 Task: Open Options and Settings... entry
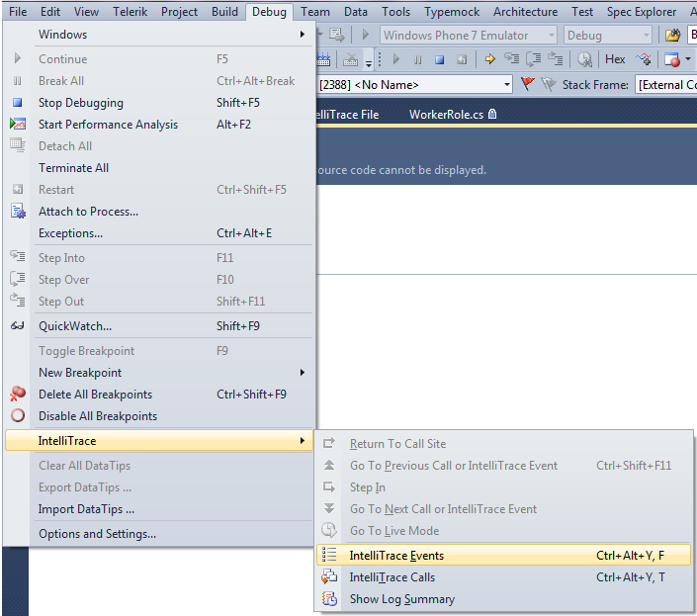pyautogui.click(x=159, y=534)
